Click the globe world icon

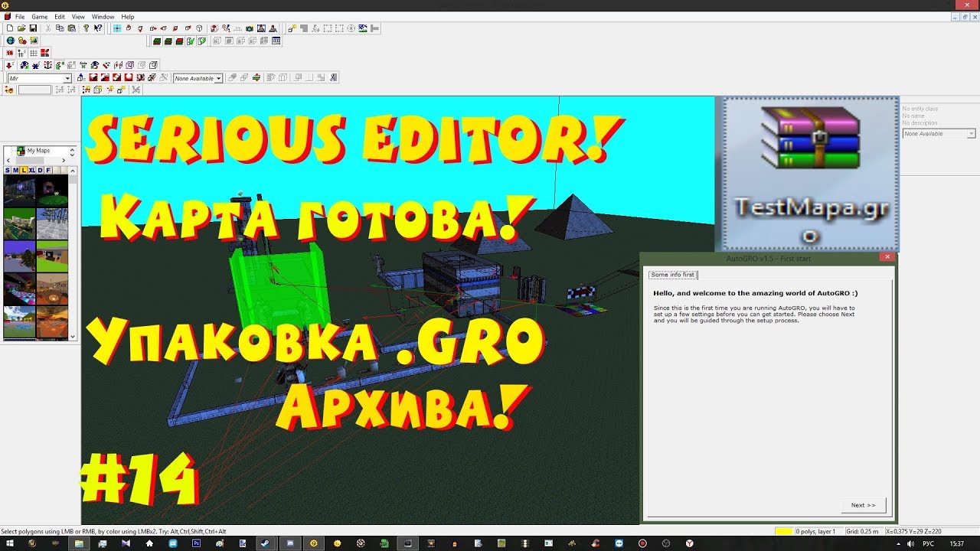(x=10, y=41)
